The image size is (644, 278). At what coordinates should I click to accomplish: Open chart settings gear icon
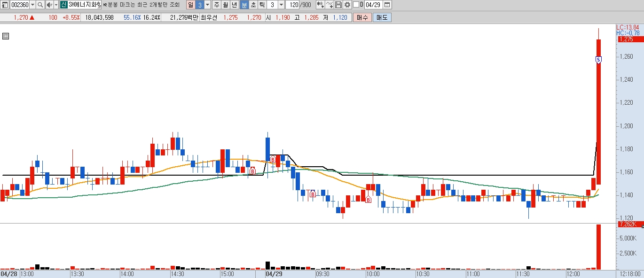tap(347, 5)
